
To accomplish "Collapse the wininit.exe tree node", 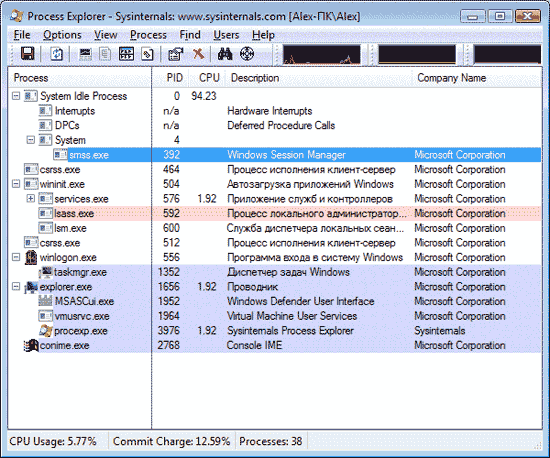I will point(16,184).
